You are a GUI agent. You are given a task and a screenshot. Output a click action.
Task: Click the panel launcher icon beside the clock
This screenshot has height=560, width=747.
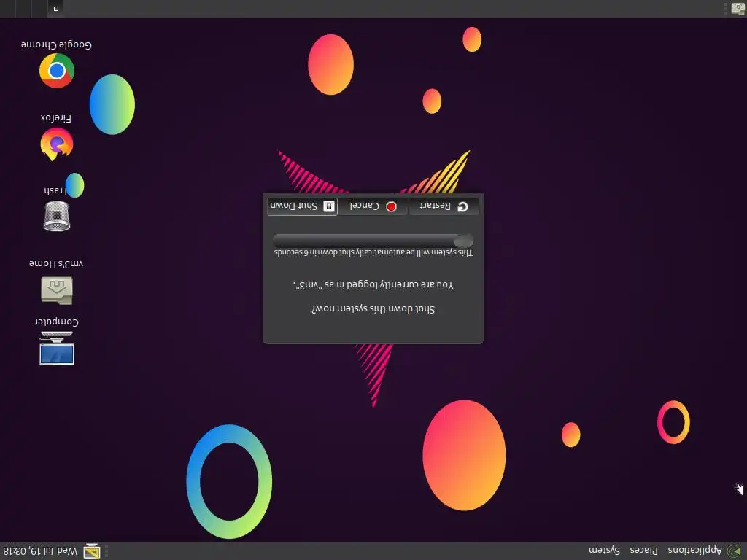(92, 551)
